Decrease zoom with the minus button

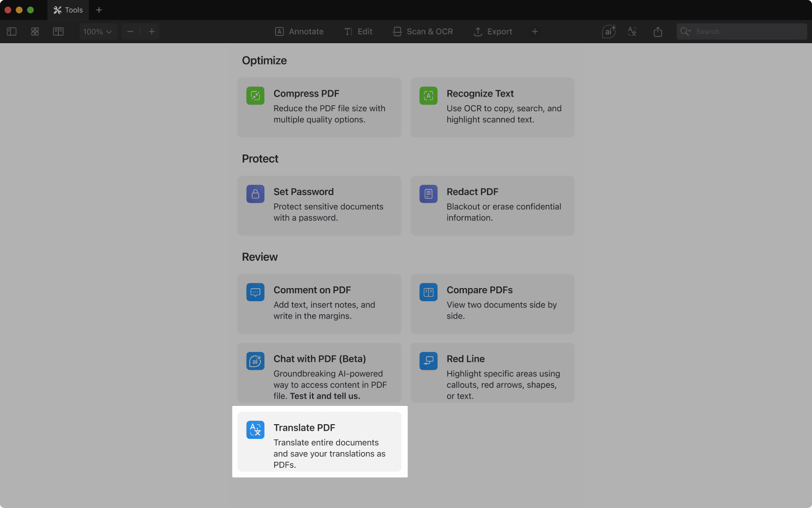pos(130,31)
